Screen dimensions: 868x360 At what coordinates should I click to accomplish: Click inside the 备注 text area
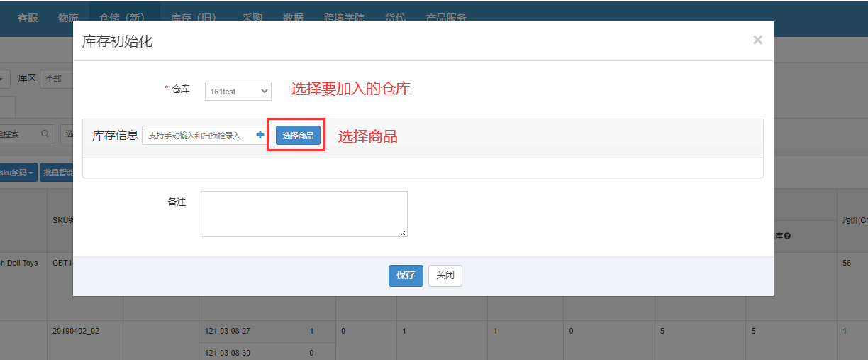[304, 214]
